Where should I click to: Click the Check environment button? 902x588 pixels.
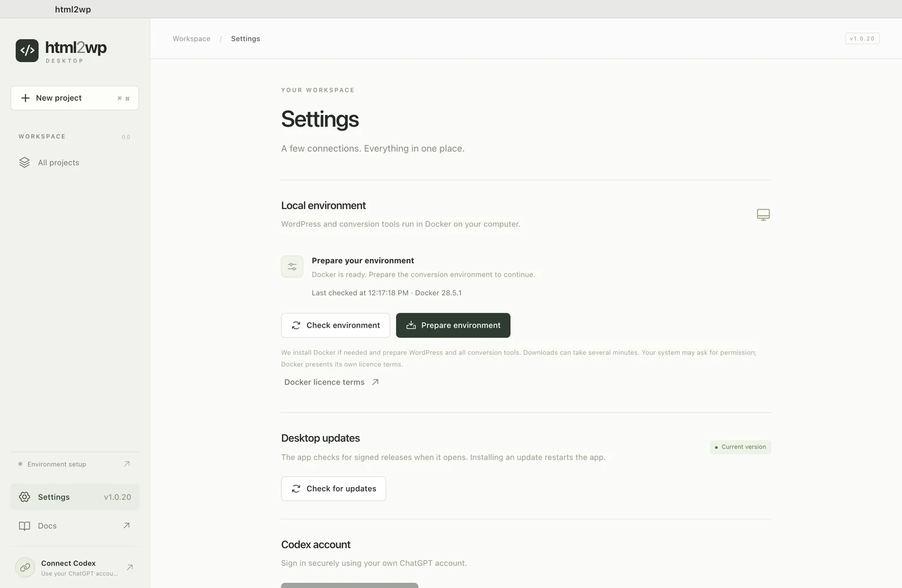(x=335, y=325)
